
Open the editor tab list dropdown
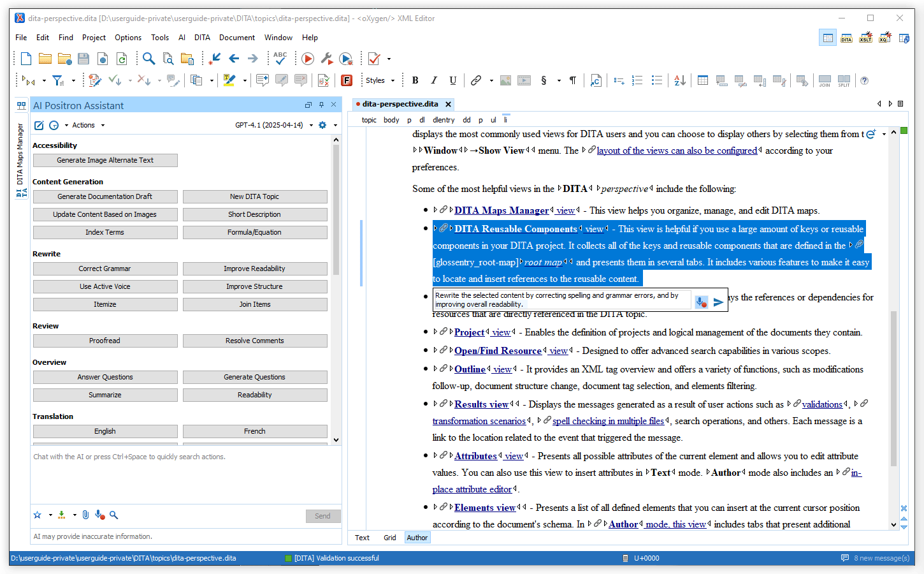(x=900, y=104)
